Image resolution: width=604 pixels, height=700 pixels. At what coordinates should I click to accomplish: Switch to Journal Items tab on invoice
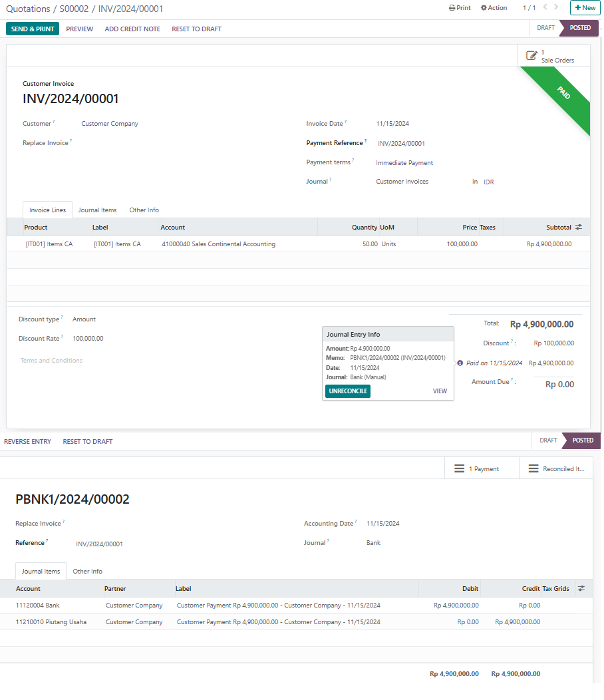tap(97, 210)
